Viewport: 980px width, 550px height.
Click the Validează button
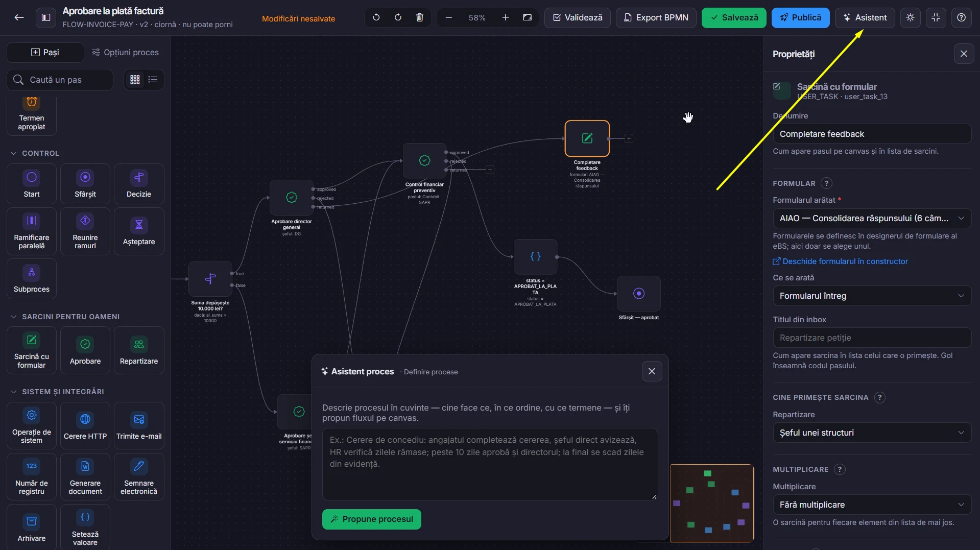point(578,17)
